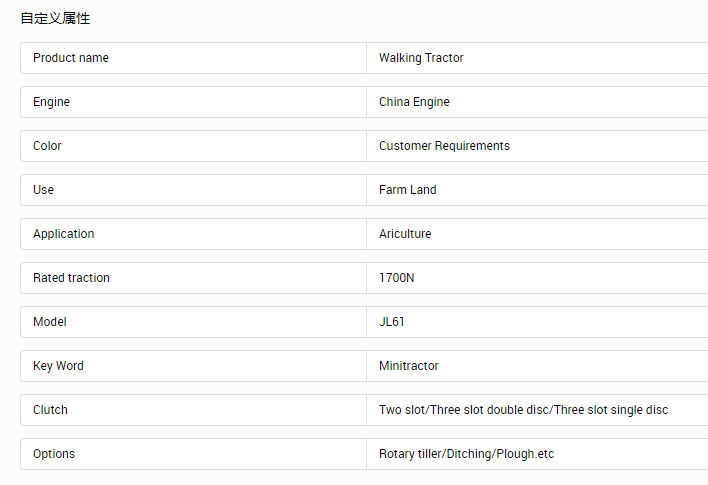Click the Color attribute name field

point(193,146)
